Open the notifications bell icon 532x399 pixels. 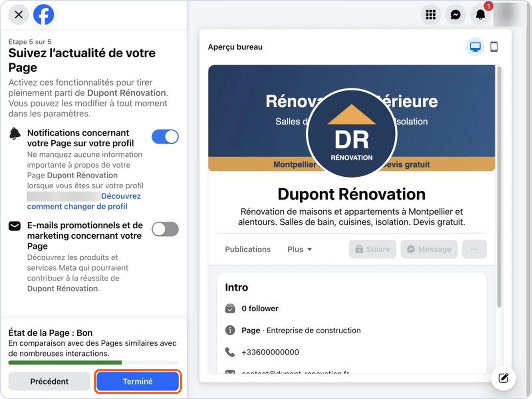click(480, 15)
